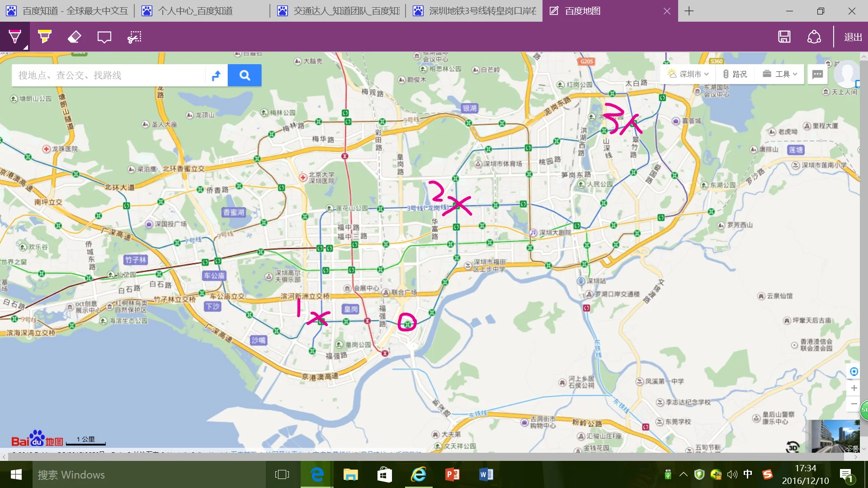This screenshot has width=868, height=488.
Task: Open pen options via corner arrow
Action: click(26, 47)
